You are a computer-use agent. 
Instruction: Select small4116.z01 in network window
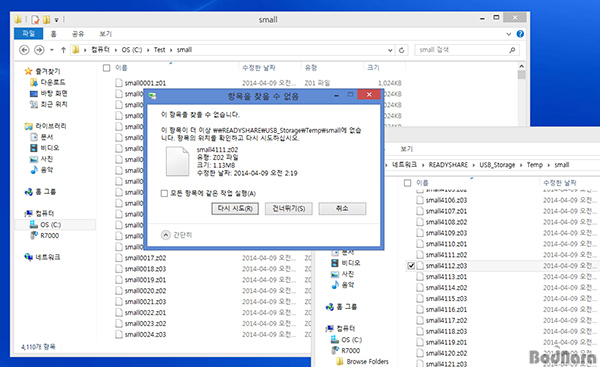click(x=446, y=310)
